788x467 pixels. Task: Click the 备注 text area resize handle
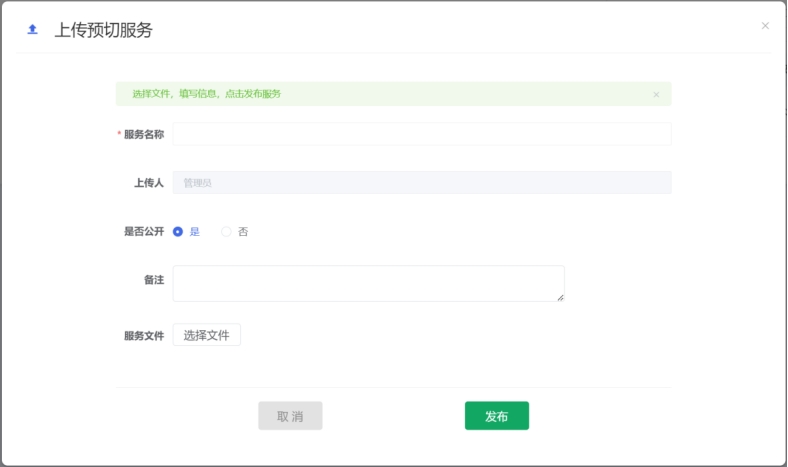pyautogui.click(x=560, y=298)
